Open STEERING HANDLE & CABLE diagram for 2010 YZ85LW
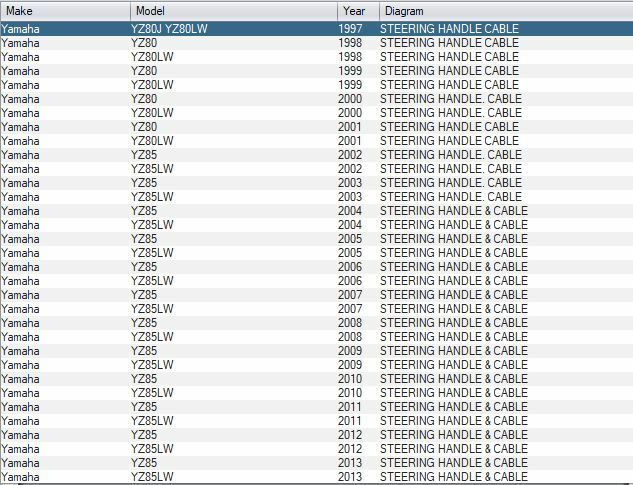The width and height of the screenshot is (633, 485). point(454,393)
